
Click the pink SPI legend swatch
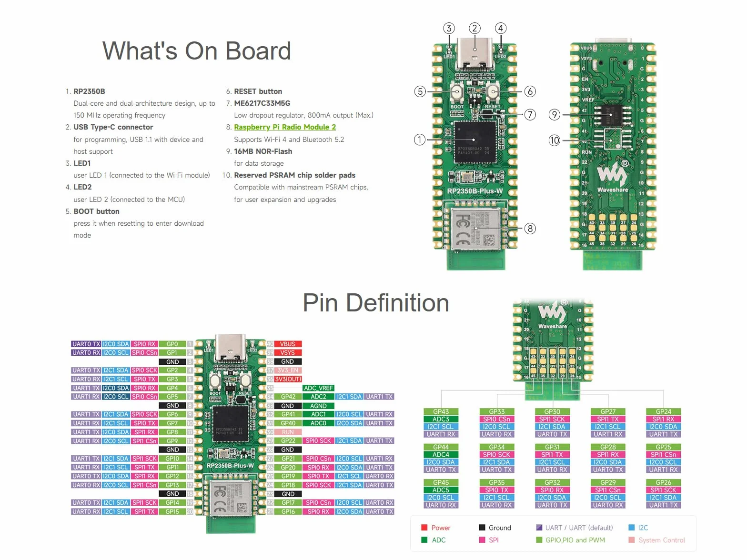(x=482, y=540)
